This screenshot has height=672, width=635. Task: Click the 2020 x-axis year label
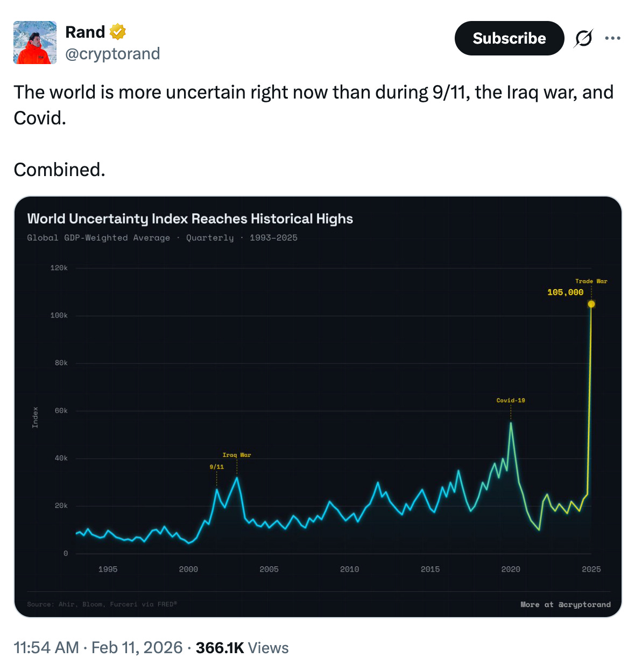tap(511, 569)
